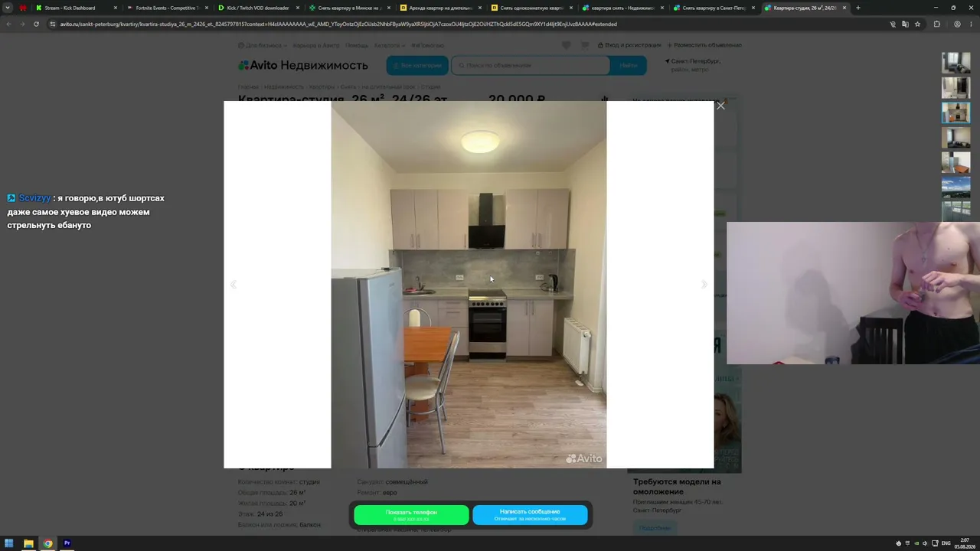Expand the 'Каталоги' dropdown
980x551 pixels.
tap(389, 45)
